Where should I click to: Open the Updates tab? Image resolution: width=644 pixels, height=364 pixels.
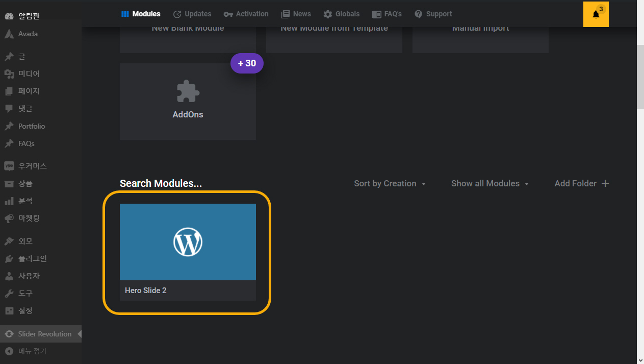[x=192, y=14]
